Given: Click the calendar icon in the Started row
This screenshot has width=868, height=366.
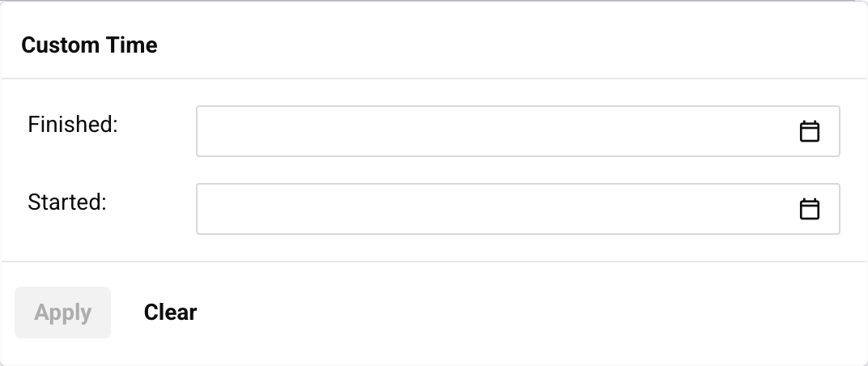Looking at the screenshot, I should coord(810,209).
